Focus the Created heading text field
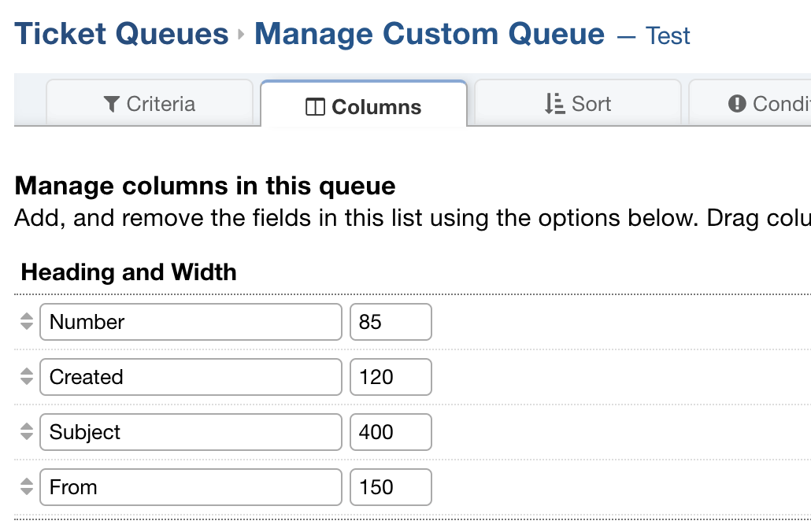Image resolution: width=811 pixels, height=532 pixels. pos(191,377)
